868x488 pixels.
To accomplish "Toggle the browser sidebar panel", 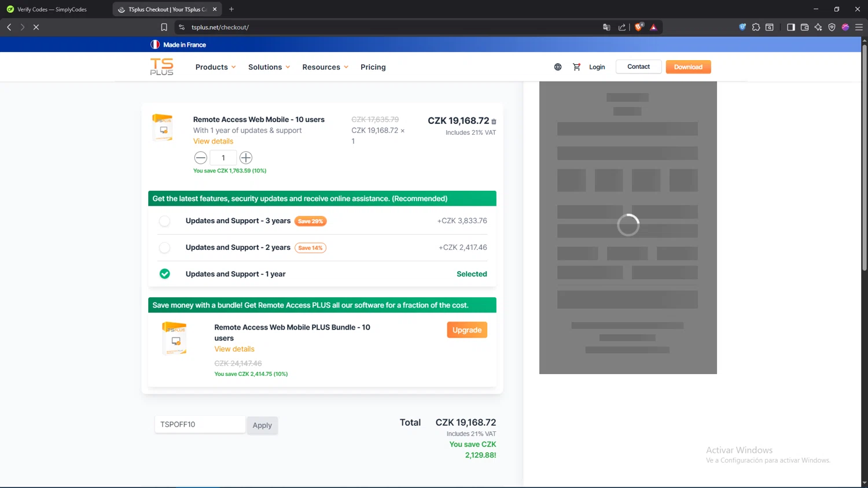I will click(791, 27).
